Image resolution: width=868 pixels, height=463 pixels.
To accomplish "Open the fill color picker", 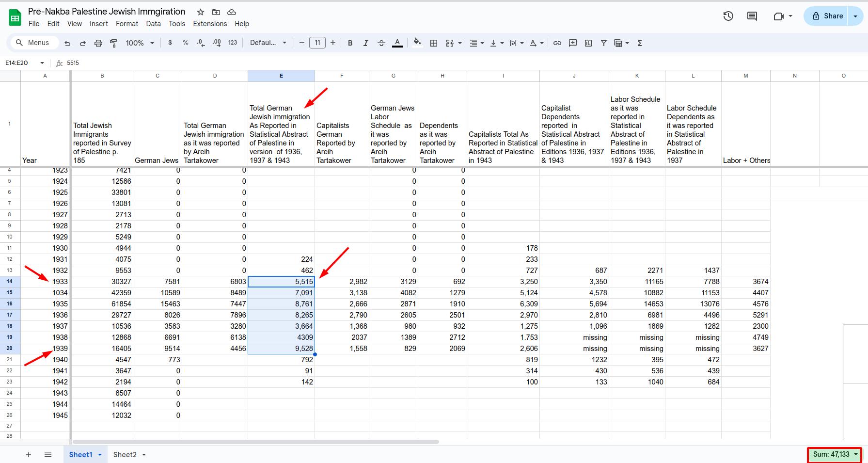I will (417, 43).
